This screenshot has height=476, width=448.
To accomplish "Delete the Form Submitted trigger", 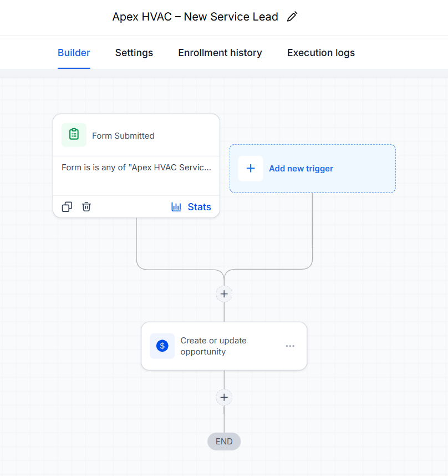I will coord(86,207).
